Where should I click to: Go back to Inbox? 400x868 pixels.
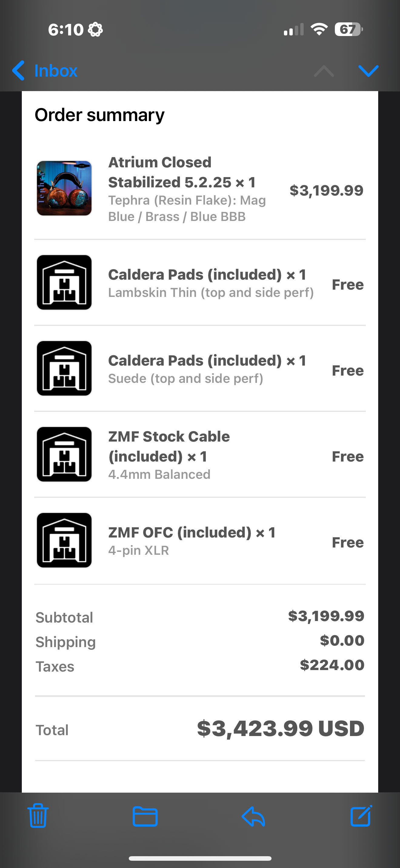(56, 71)
